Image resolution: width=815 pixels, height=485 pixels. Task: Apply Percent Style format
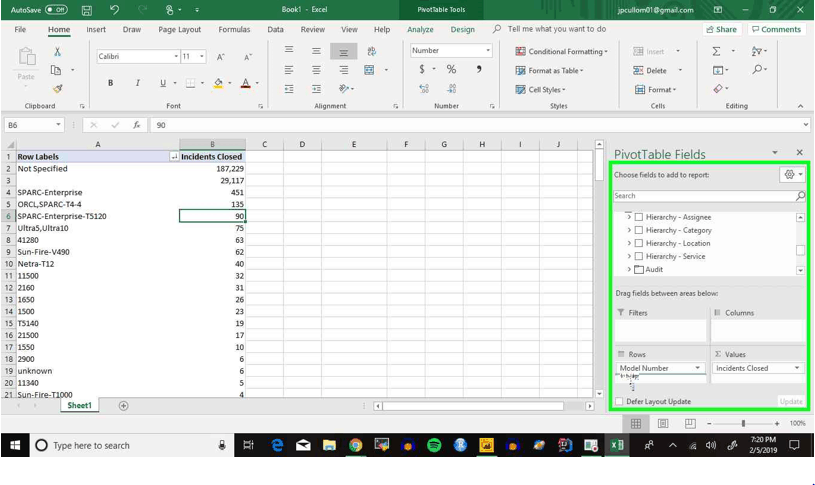tap(451, 69)
